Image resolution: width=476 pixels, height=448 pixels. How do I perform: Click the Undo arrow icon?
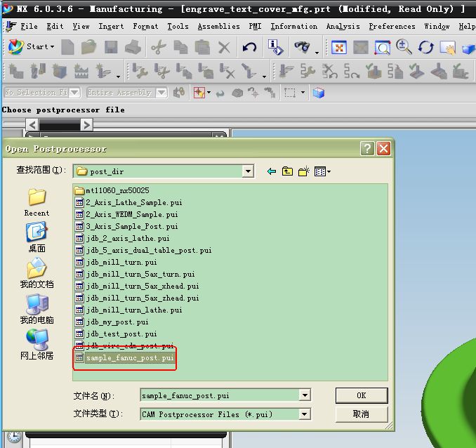(x=249, y=47)
